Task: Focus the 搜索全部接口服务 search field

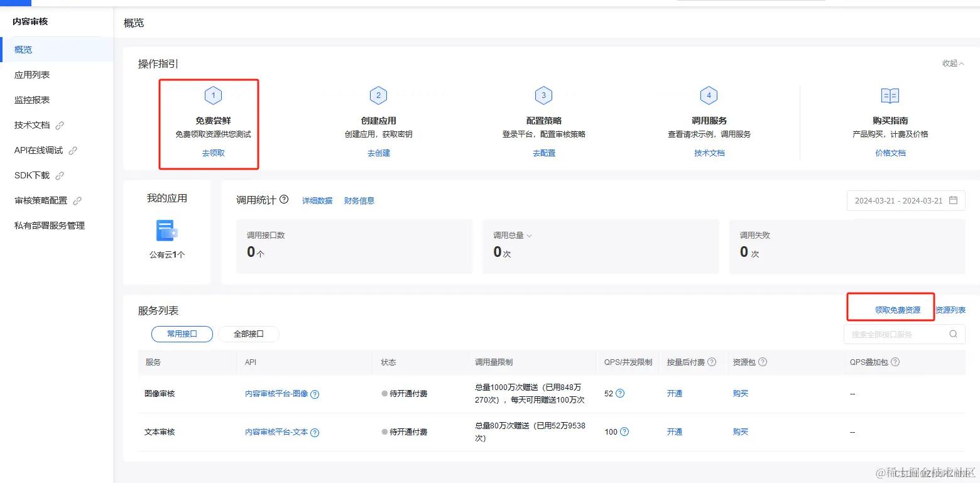Action: 905,334
